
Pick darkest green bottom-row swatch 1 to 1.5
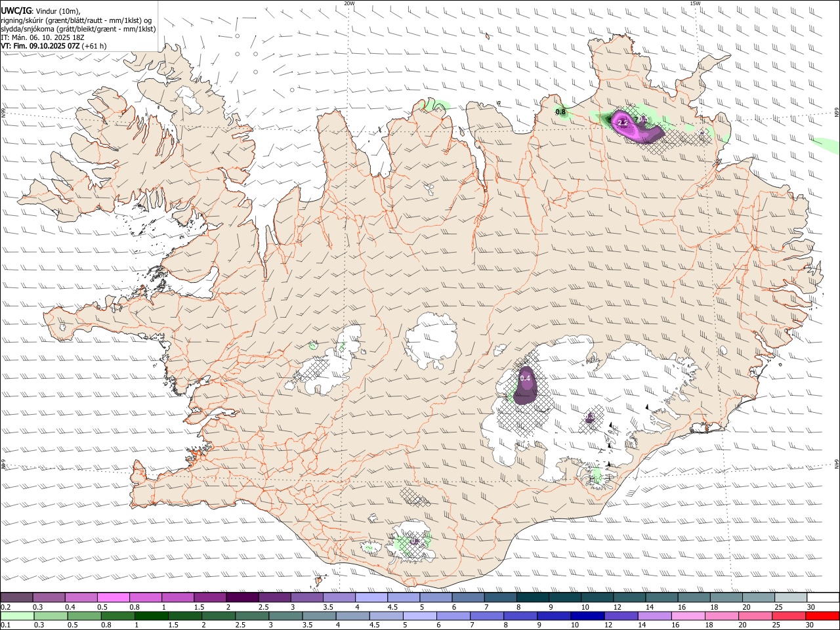[x=153, y=616]
